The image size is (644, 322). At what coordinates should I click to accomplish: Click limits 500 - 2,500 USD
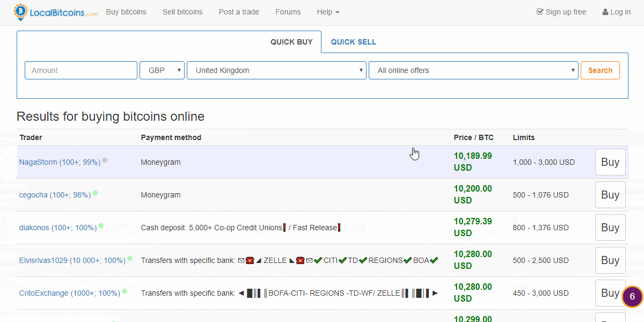click(x=540, y=260)
